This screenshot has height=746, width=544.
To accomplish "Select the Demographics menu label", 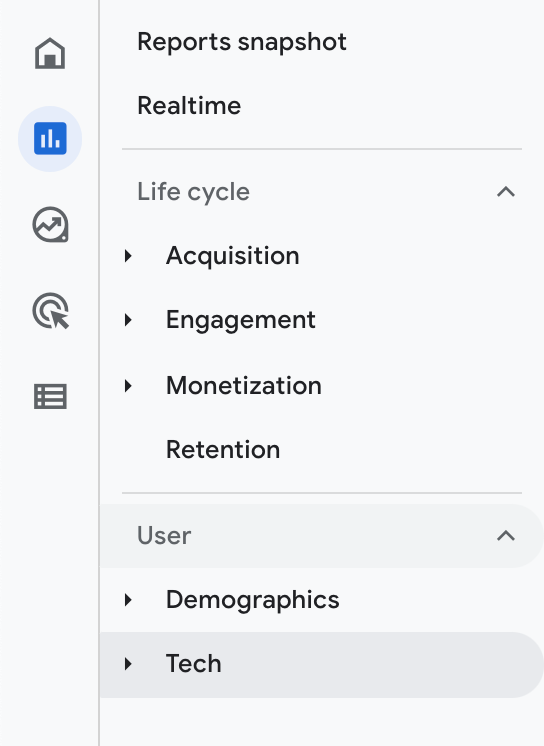I will point(252,599).
